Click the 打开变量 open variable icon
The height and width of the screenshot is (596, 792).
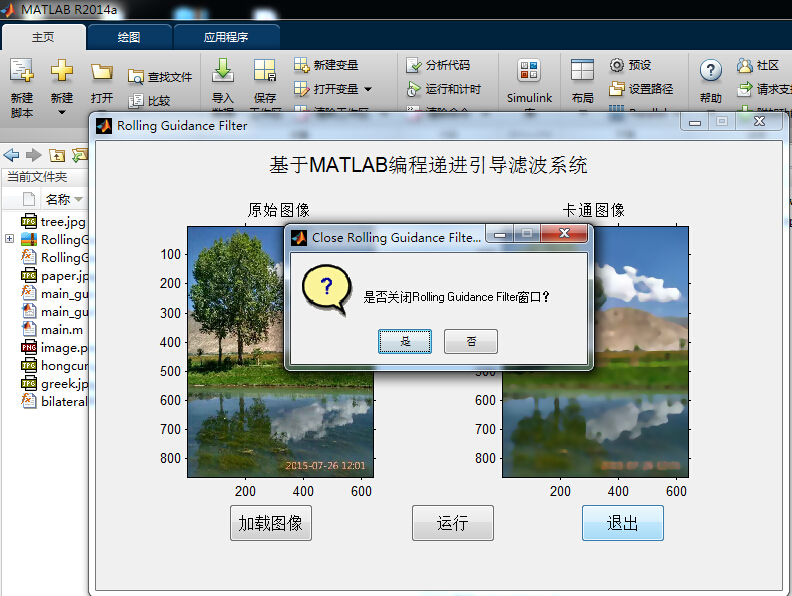click(302, 89)
